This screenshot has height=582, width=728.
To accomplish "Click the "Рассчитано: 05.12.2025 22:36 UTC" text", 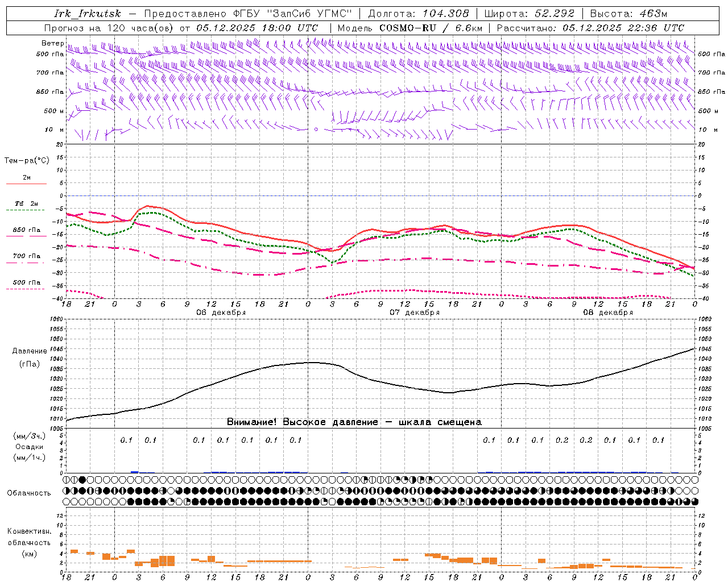I will coord(590,28).
